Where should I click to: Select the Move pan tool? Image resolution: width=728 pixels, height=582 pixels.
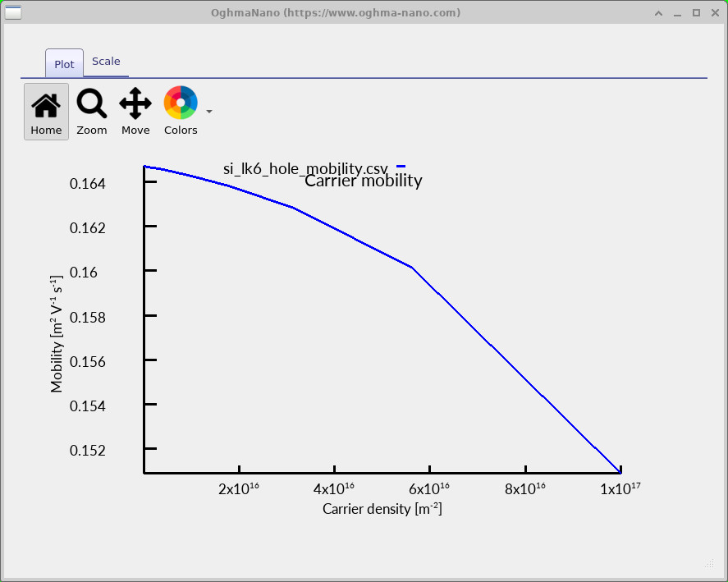coord(135,112)
